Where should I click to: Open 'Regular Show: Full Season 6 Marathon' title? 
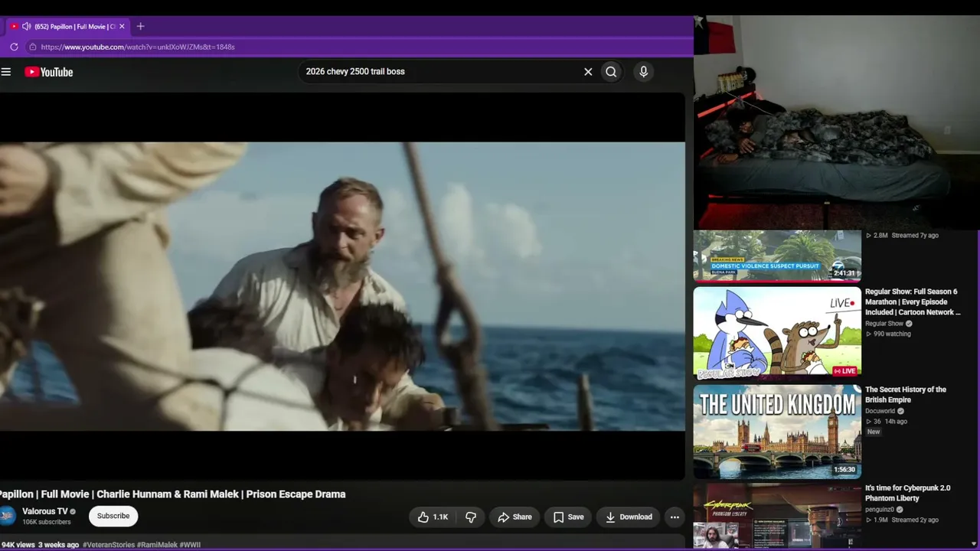(913, 302)
